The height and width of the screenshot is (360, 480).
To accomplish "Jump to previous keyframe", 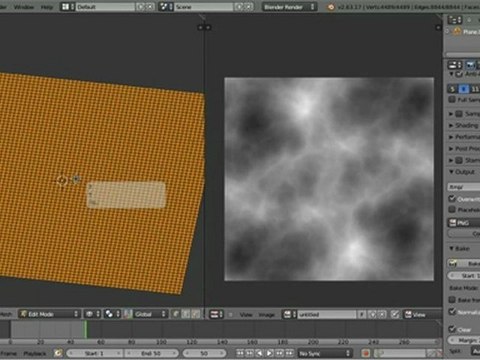I will [250, 353].
